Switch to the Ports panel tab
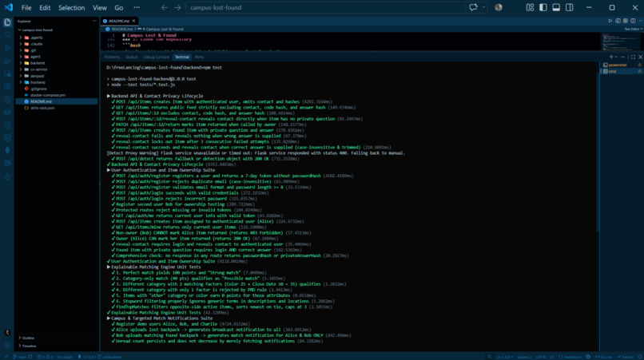 (199, 57)
